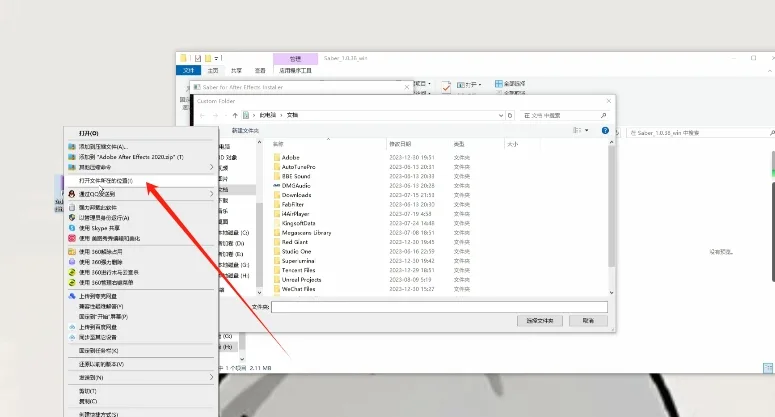Click the '新建文件夹' button

(249, 130)
